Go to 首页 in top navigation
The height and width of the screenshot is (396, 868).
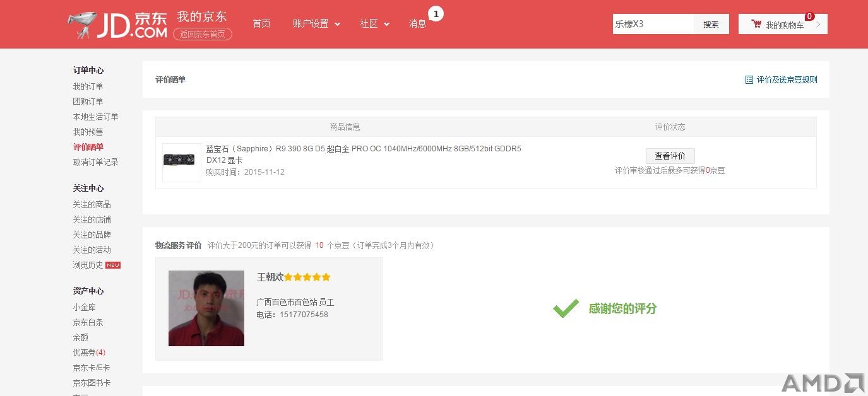coord(262,23)
